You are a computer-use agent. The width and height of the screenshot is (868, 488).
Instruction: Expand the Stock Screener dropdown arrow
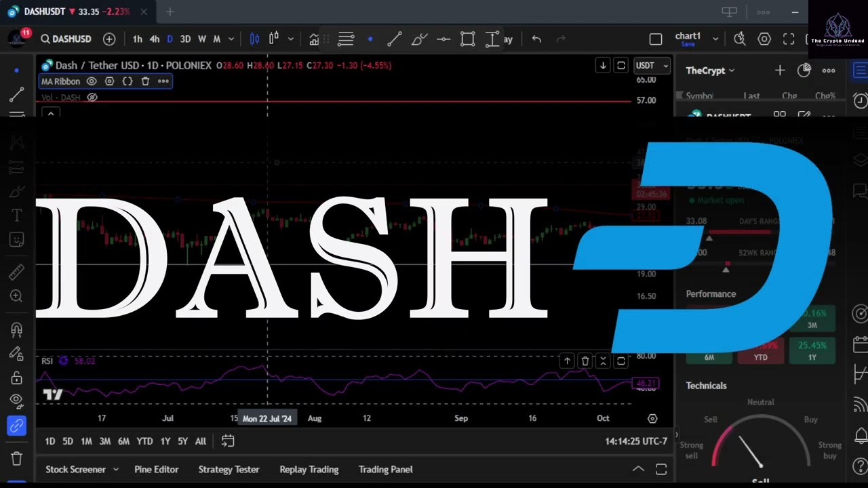click(x=116, y=469)
